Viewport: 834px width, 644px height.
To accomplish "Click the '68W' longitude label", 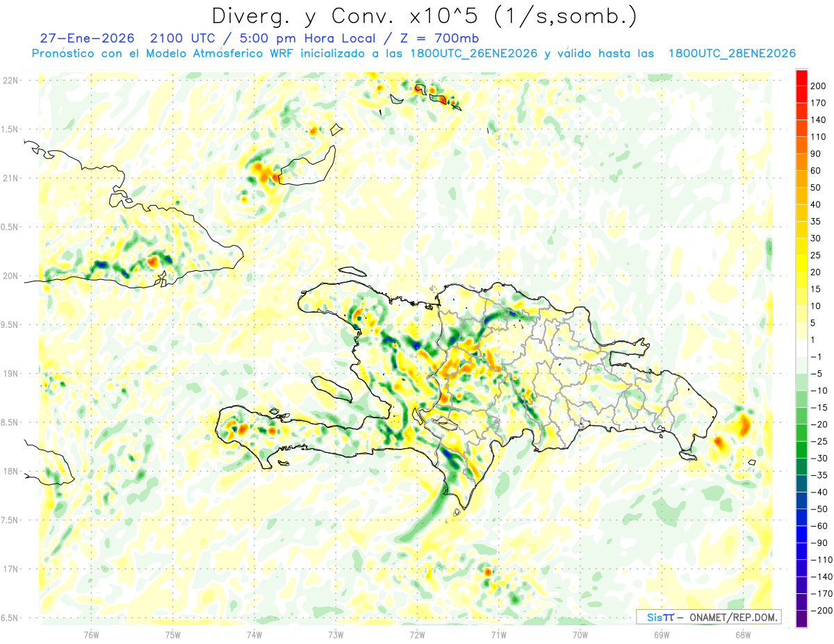I will (x=743, y=634).
